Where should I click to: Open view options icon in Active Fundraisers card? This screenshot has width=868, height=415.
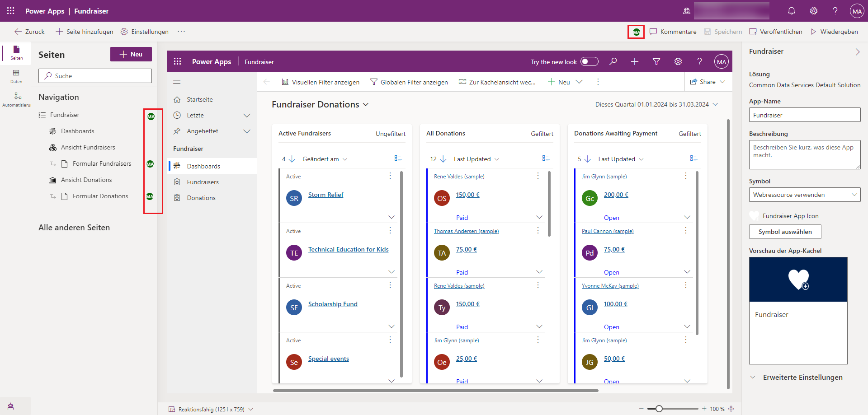tap(398, 158)
